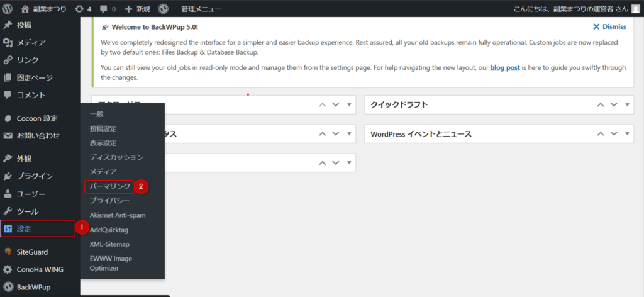644x297 pixels.
Task: Move WordPress イベントとニュース widget up
Action: click(601, 134)
